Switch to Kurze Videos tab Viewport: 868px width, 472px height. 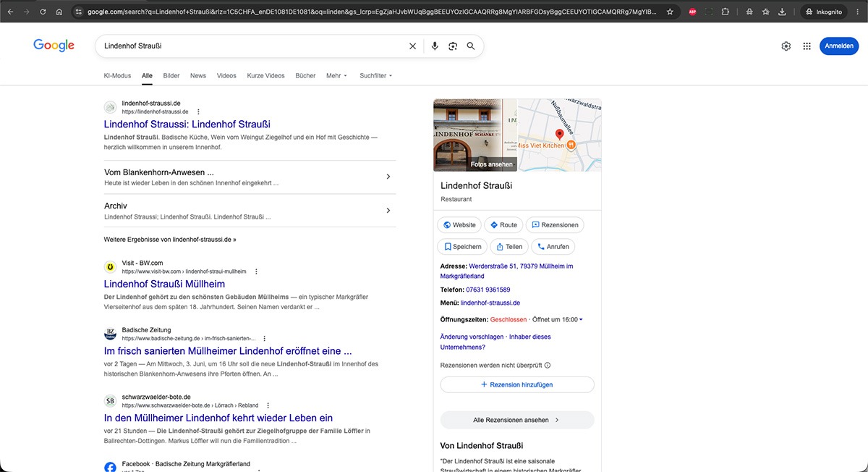pos(265,75)
